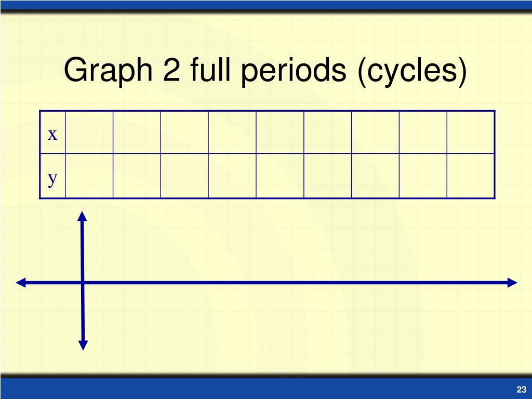Click the last empty x-value cell
This screenshot has height=399, width=532.
pos(471,132)
